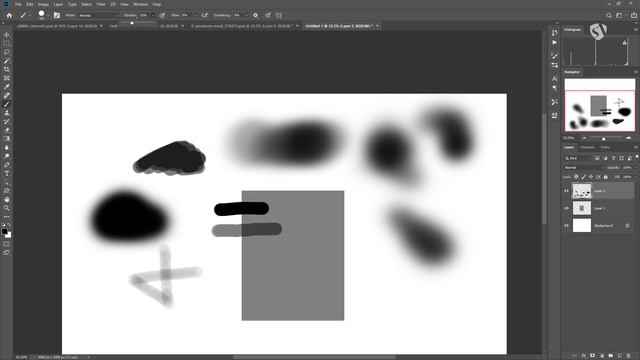Enable airbrush-style build-up

204,15
